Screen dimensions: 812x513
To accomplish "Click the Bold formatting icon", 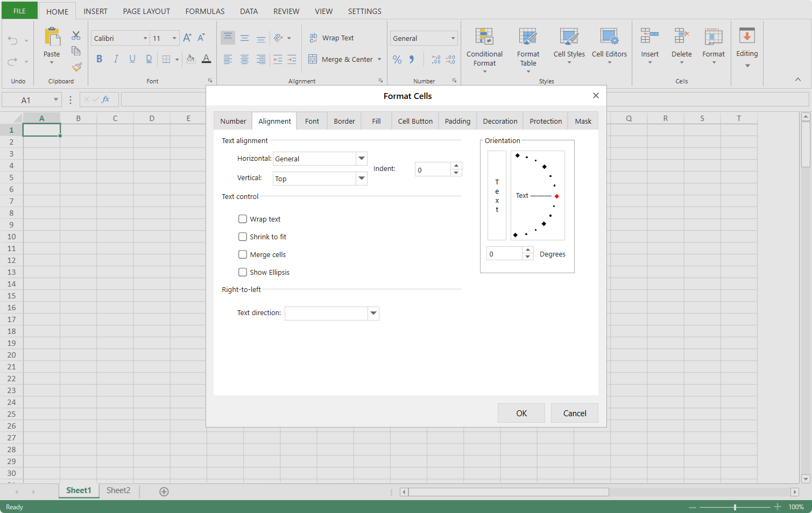I will pos(99,59).
